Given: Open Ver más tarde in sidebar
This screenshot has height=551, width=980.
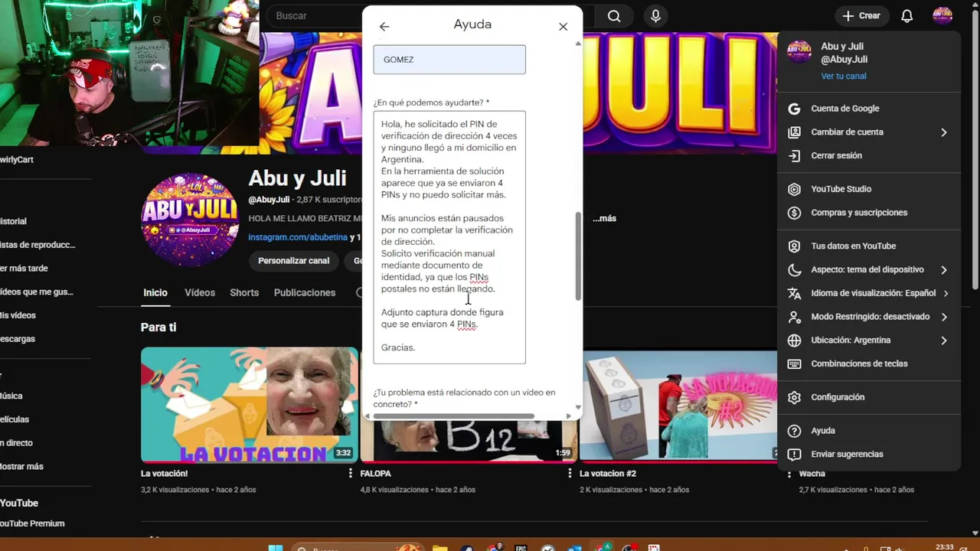Looking at the screenshot, I should pyautogui.click(x=24, y=269).
